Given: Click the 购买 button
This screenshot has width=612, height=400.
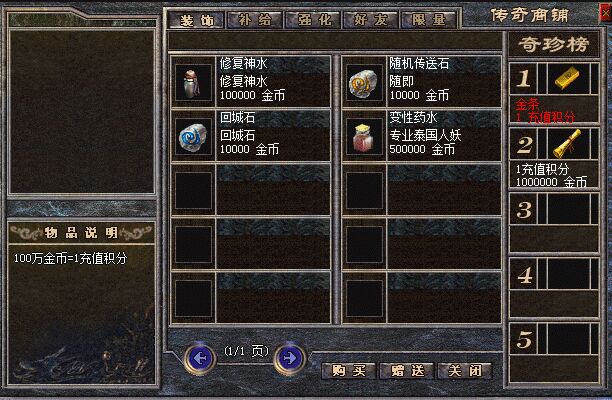Looking at the screenshot, I should (x=349, y=370).
